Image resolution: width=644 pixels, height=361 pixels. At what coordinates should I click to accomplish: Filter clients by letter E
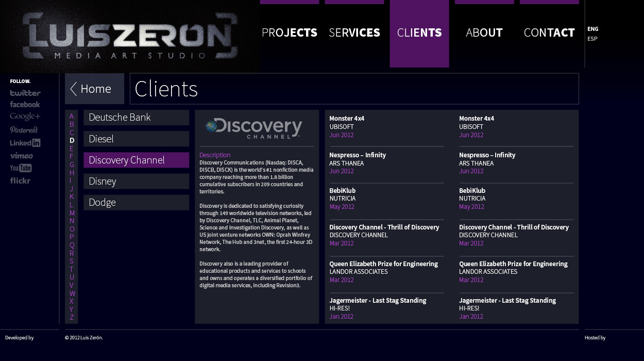point(72,149)
